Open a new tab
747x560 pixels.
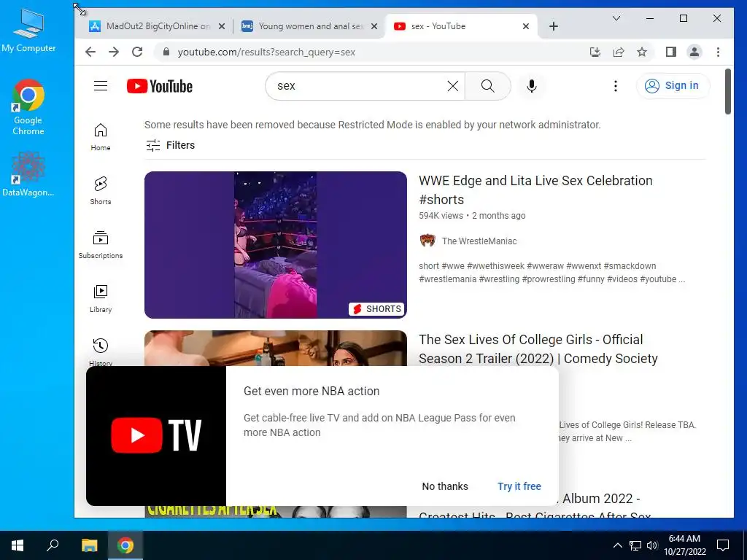pyautogui.click(x=554, y=26)
